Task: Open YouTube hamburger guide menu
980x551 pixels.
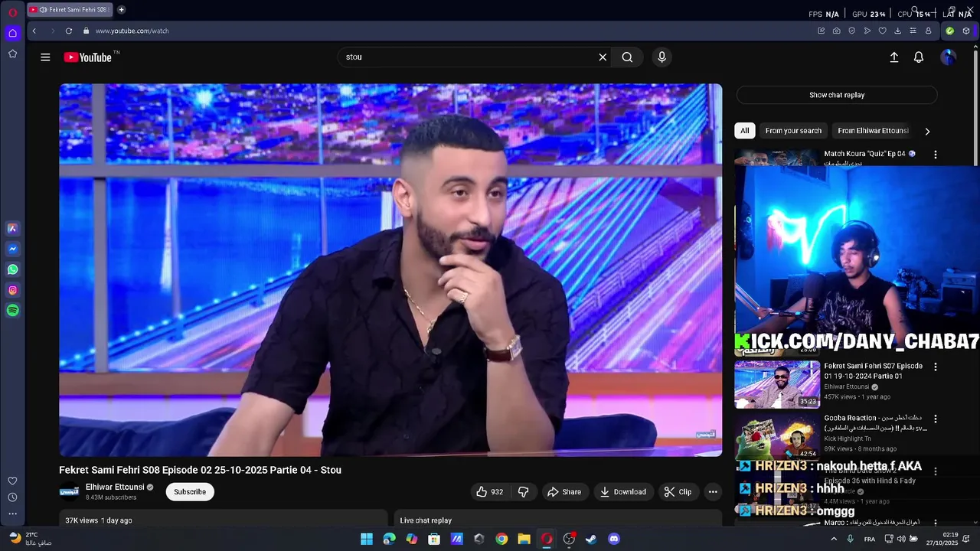Action: tap(45, 57)
